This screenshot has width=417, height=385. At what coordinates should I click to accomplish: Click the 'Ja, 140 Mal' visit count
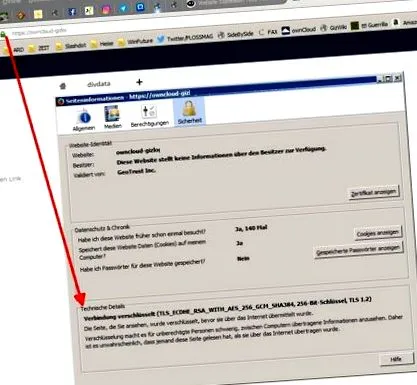[251, 228]
